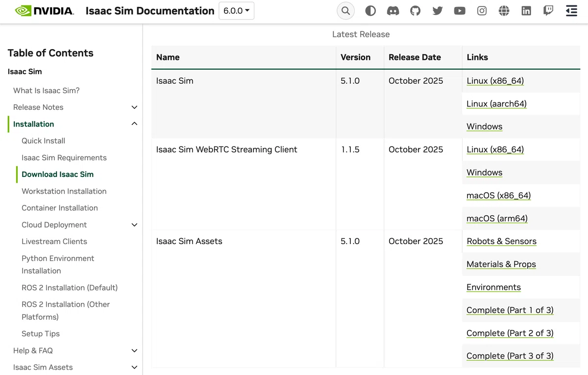Open ROS 2 Installation (Default) page

[70, 288]
